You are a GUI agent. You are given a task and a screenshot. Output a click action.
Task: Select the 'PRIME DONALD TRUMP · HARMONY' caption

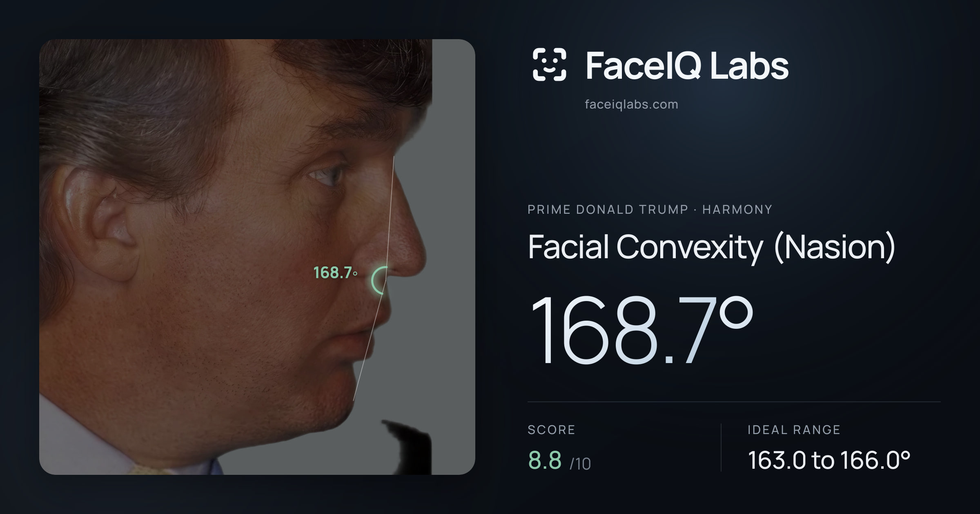pyautogui.click(x=650, y=210)
